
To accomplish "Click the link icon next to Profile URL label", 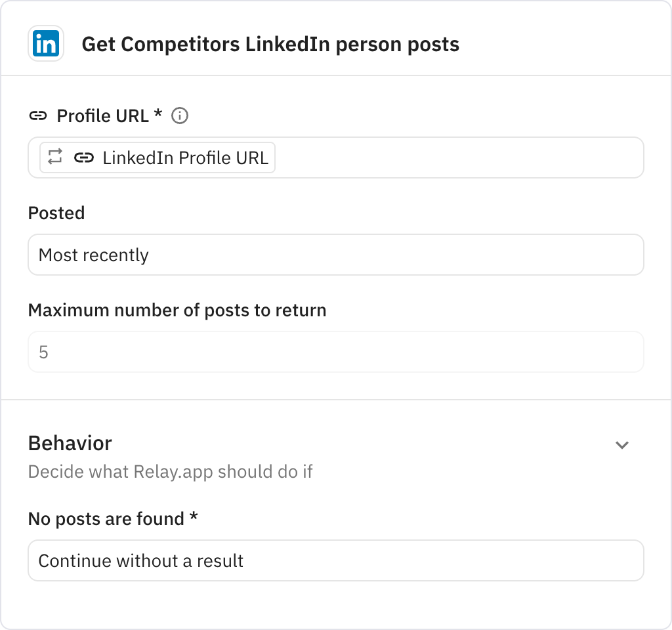I will pyautogui.click(x=39, y=115).
